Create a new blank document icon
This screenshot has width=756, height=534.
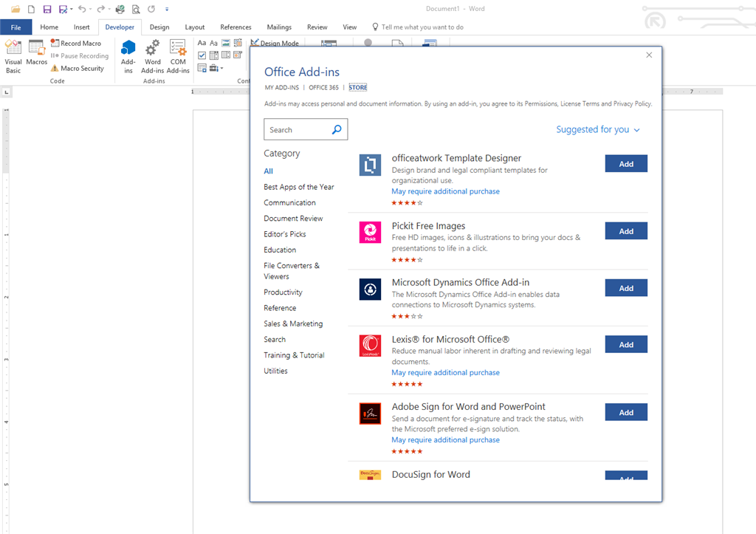pos(31,9)
